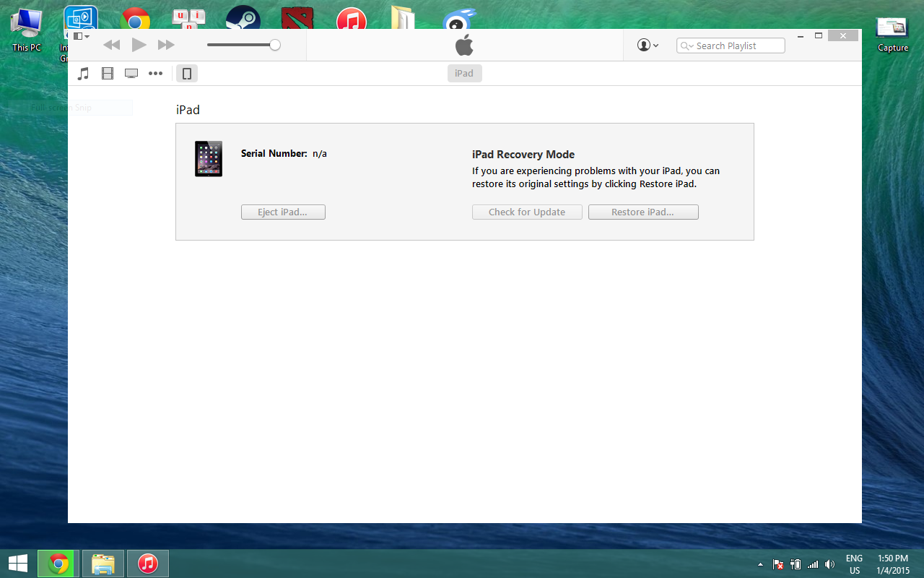This screenshot has height=578, width=924.
Task: Click the Eject iPad button
Action: coord(283,212)
